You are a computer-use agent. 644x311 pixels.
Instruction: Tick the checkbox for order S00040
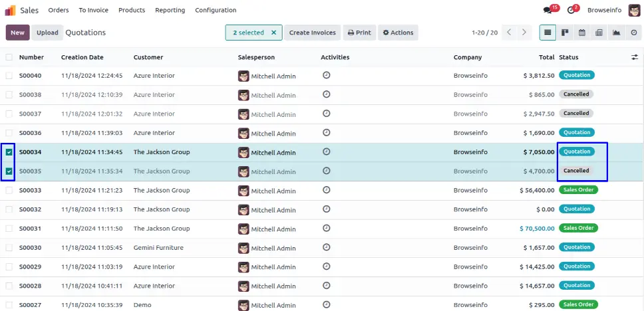tap(9, 76)
